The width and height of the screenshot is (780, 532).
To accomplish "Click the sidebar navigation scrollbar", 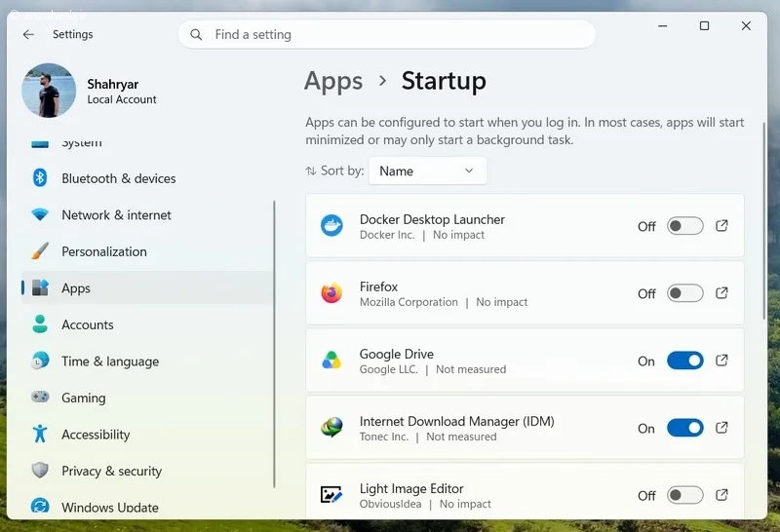I will pyautogui.click(x=274, y=344).
